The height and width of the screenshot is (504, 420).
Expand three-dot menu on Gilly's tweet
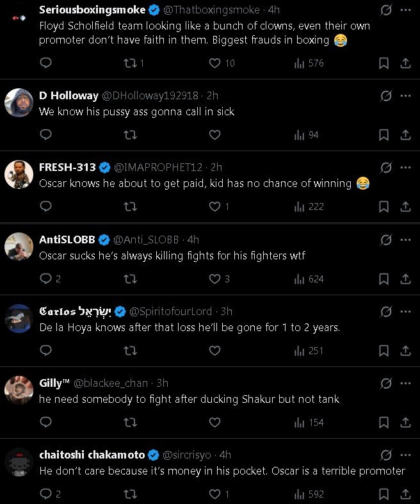[x=405, y=383]
